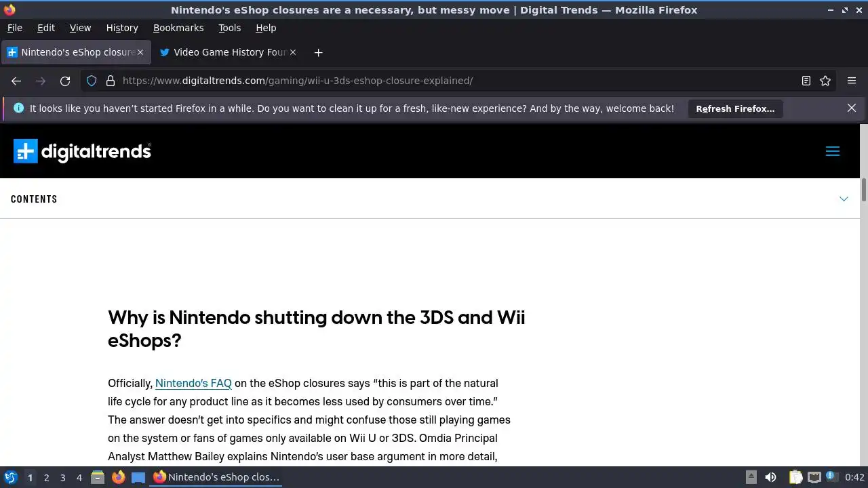Open the View menu
Image resolution: width=868 pixels, height=488 pixels.
coord(80,28)
